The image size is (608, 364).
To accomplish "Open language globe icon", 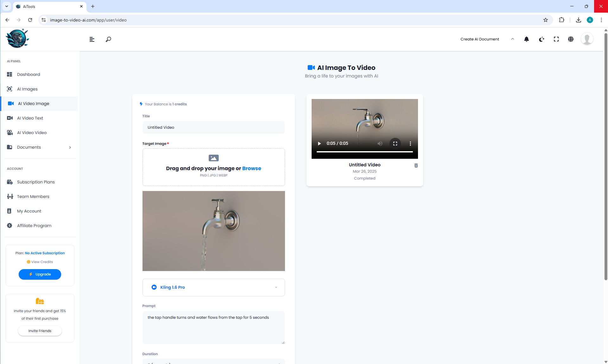I will point(571,39).
